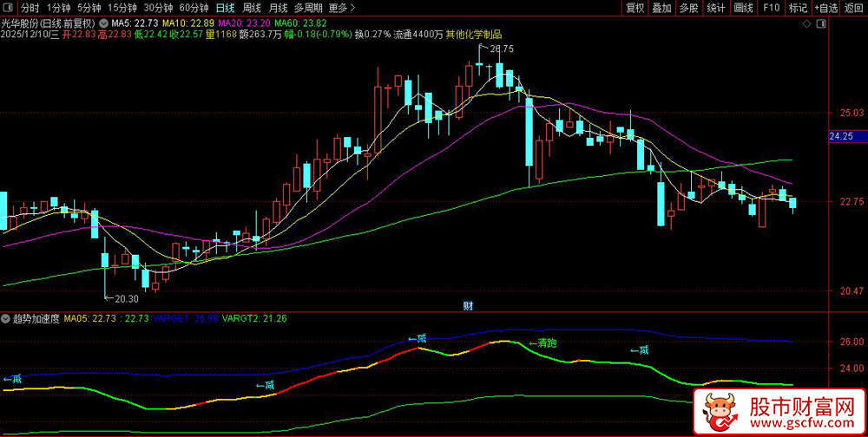Click the 28.75 high price label

[x=502, y=49]
